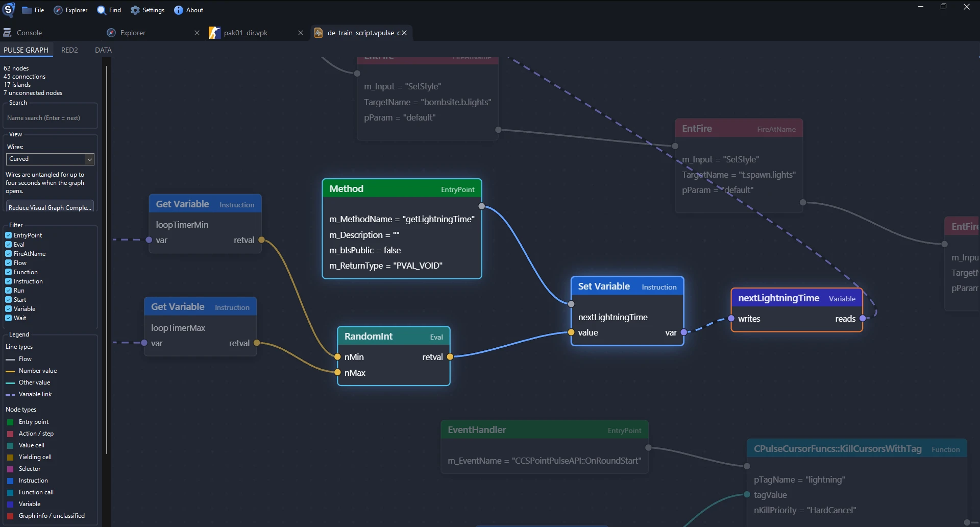
Task: Click the Source 2 Viewer app logo
Action: click(9, 10)
